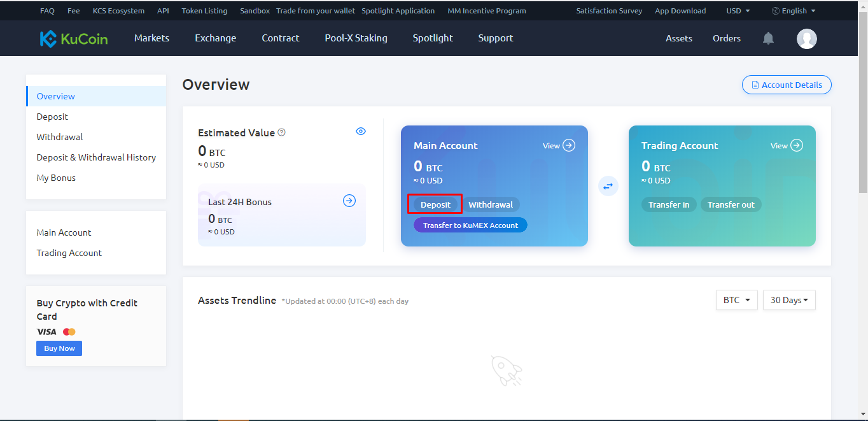Expand the USD currency dropdown
The height and width of the screenshot is (421, 868).
coord(738,11)
